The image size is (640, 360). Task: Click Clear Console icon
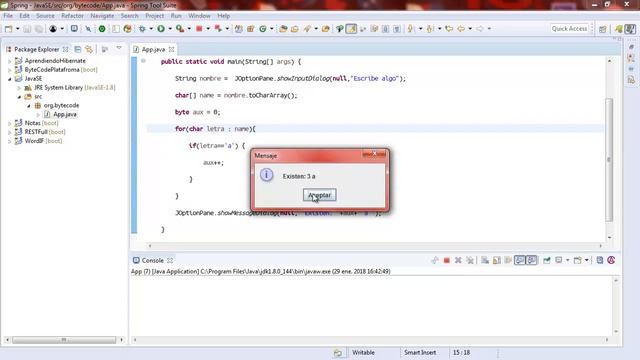(485, 260)
